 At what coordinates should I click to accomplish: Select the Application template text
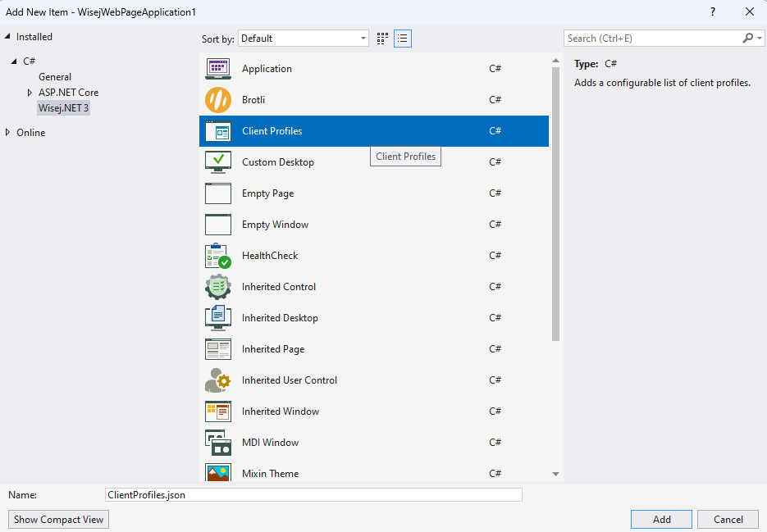[x=267, y=69]
